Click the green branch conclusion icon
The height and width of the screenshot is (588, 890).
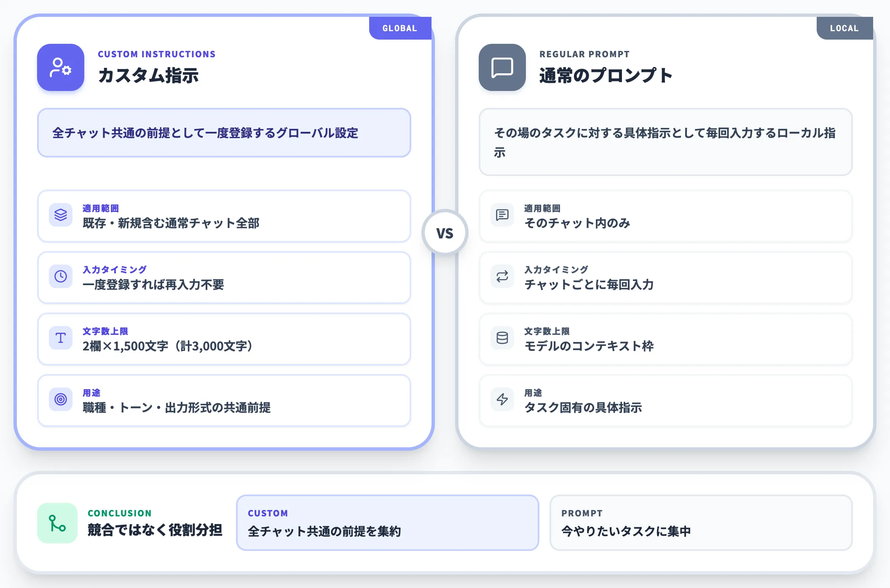57,523
